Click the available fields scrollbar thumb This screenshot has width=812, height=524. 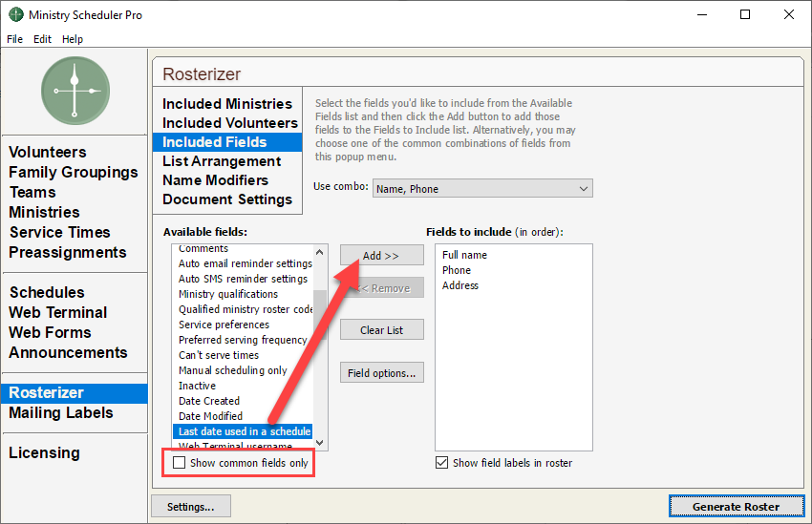pos(319,316)
